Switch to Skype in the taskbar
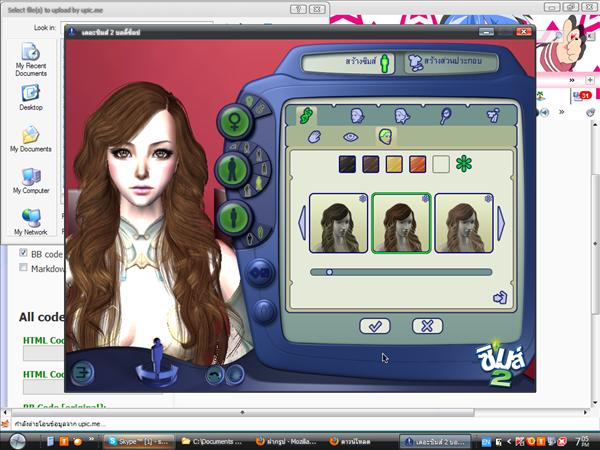This screenshot has height=450, width=600. click(139, 442)
